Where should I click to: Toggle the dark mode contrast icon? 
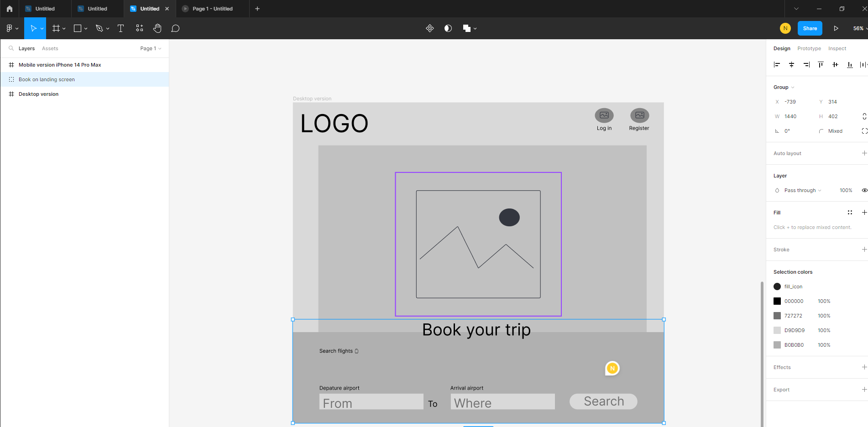448,28
